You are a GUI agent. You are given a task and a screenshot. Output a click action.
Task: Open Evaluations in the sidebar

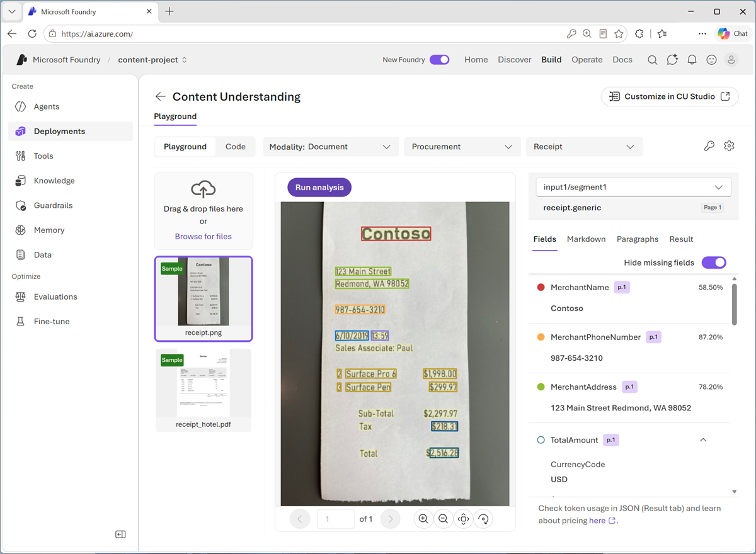[71, 297]
